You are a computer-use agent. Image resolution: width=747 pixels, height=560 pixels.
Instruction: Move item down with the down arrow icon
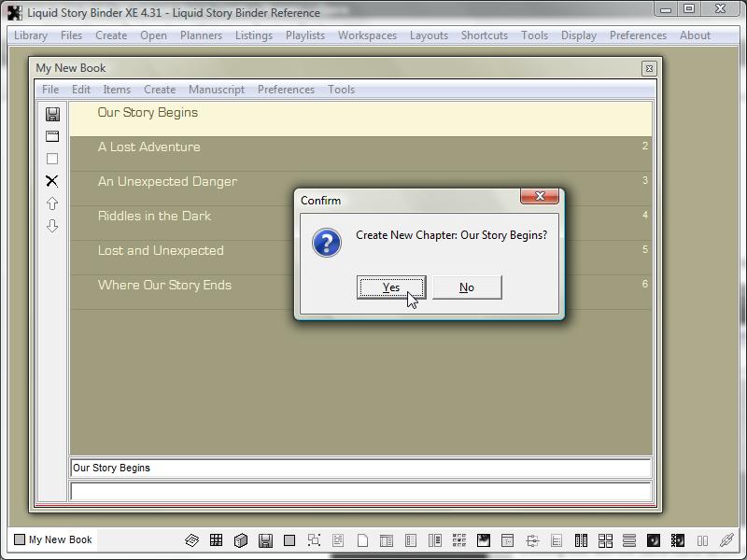click(52, 226)
